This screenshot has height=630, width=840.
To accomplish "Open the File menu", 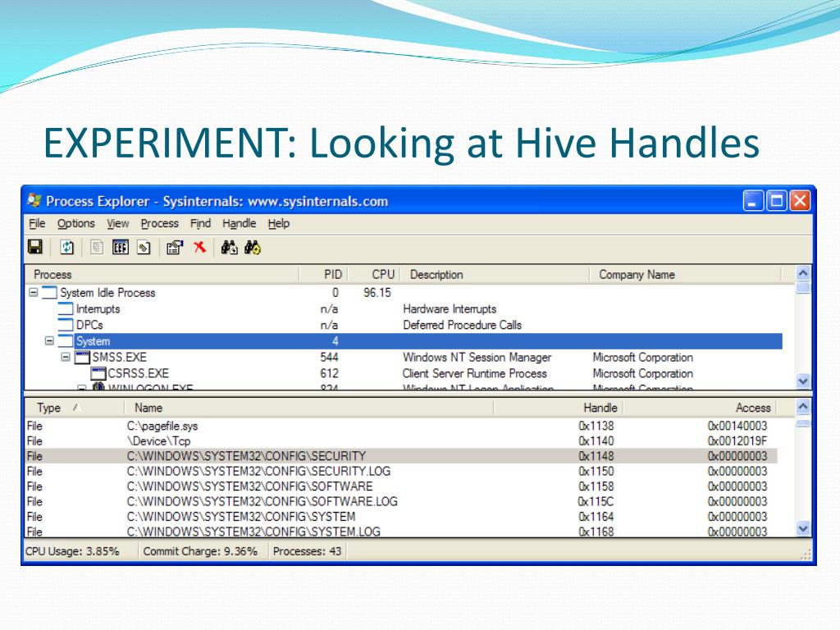I will (37, 223).
